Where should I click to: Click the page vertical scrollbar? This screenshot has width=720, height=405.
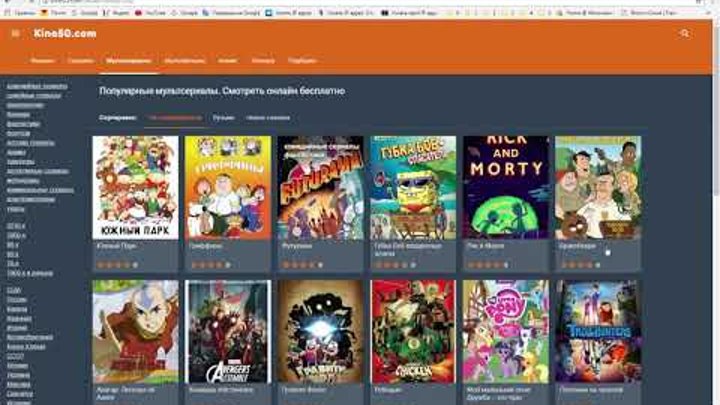click(714, 200)
